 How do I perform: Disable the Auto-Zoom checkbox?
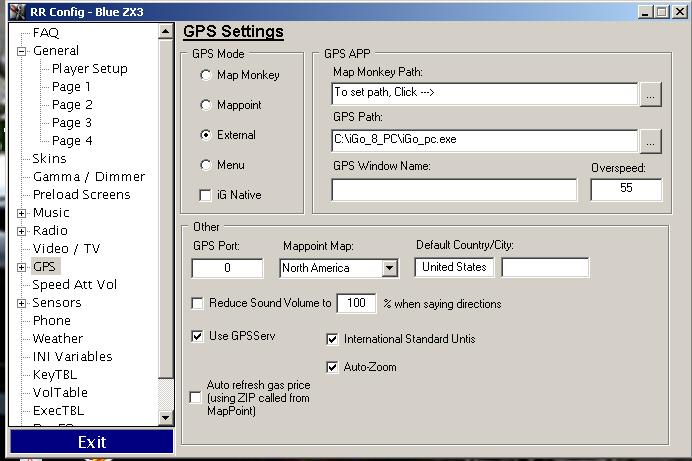click(x=333, y=367)
